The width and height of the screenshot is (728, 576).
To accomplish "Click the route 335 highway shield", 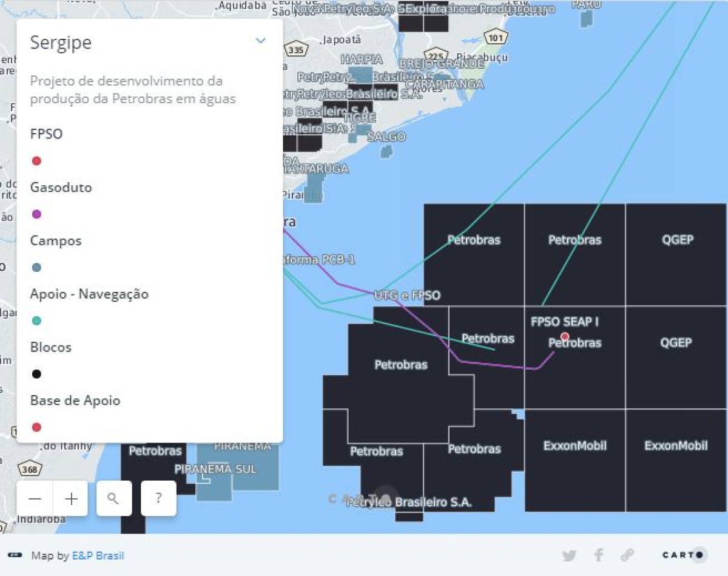I will pyautogui.click(x=295, y=50).
